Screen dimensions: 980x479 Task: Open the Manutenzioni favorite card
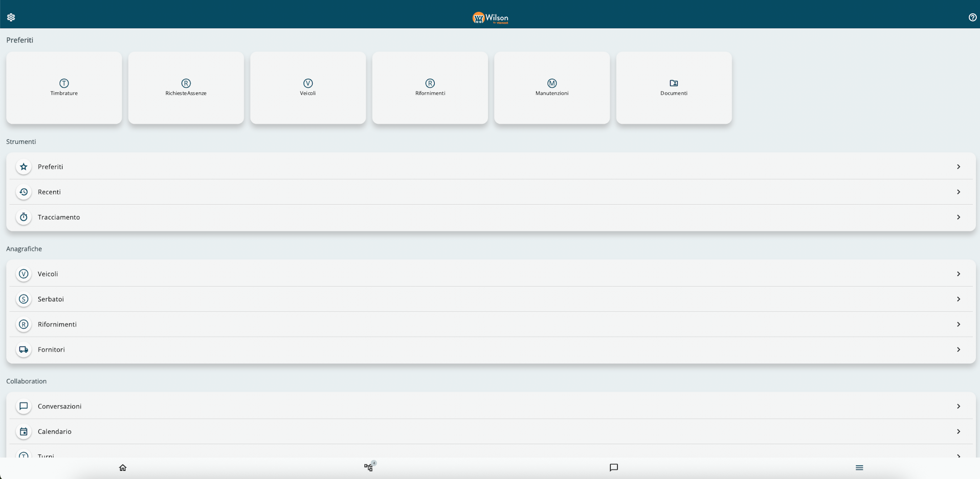[552, 88]
